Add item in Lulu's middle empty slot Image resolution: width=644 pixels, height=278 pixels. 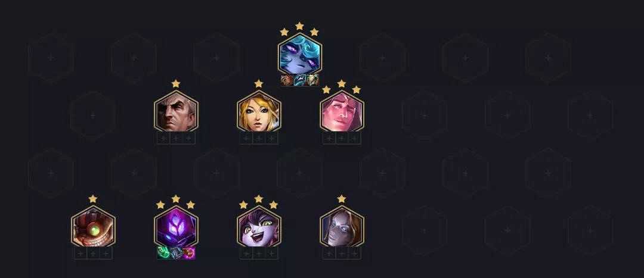coord(259,254)
